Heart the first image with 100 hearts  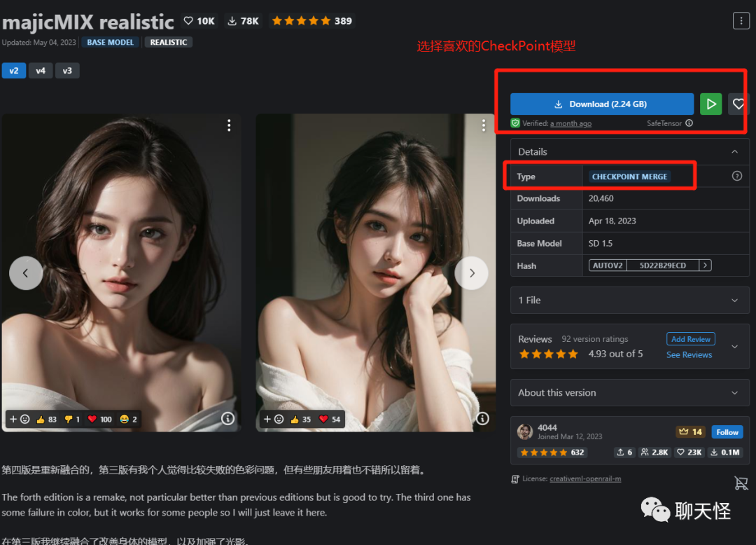point(100,419)
